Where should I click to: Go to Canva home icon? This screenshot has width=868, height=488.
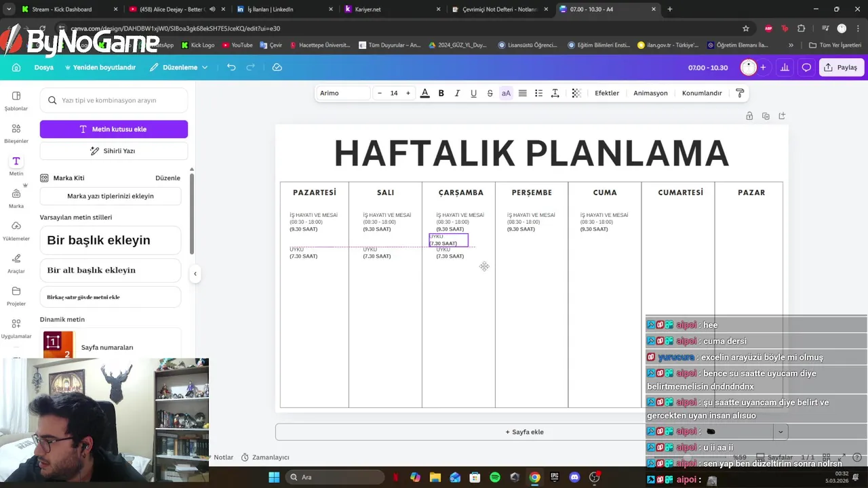[16, 67]
